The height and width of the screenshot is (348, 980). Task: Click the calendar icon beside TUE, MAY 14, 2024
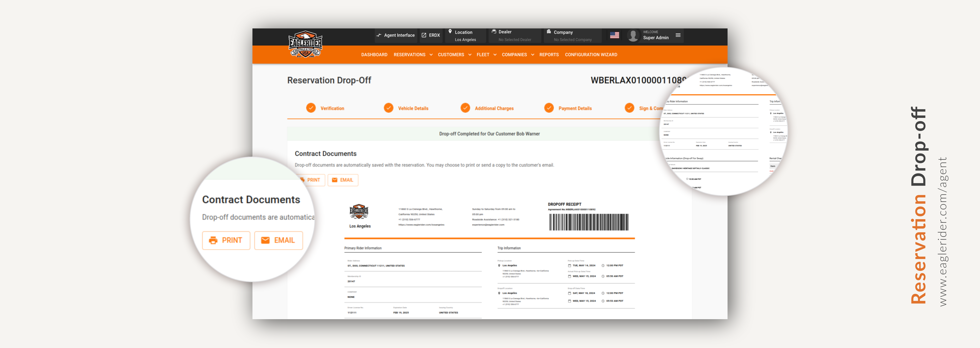point(570,265)
